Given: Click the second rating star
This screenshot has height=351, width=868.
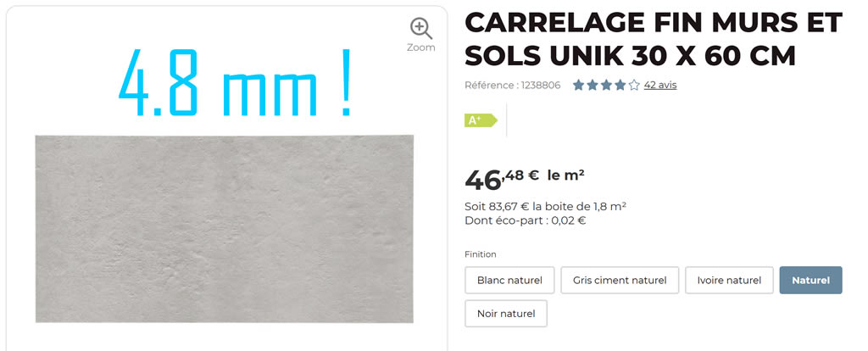Looking at the screenshot, I should pyautogui.click(x=593, y=85).
